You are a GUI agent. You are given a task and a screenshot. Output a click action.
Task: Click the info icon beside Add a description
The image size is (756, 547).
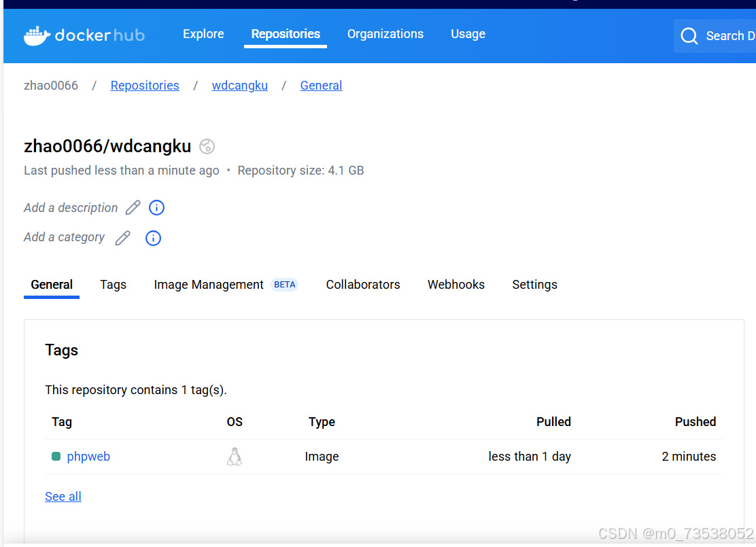156,207
